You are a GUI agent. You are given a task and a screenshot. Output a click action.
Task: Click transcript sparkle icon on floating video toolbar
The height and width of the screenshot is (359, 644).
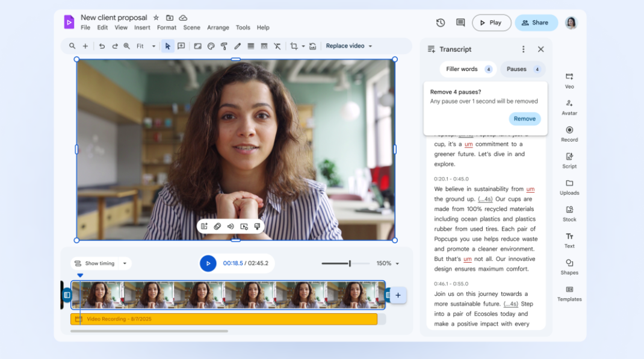204,226
